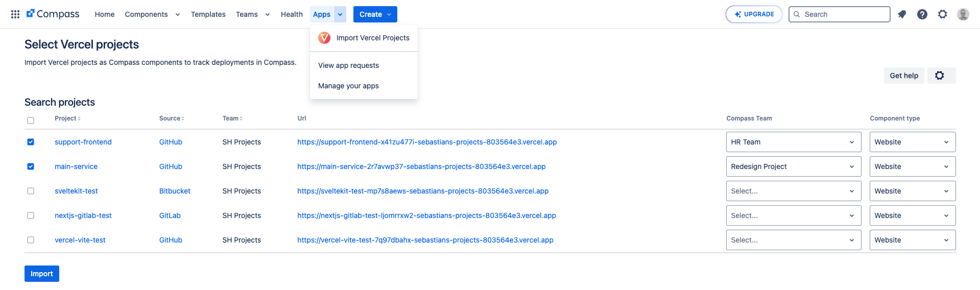The height and width of the screenshot is (290, 980).
Task: Open GitHub source link for support-frontend
Action: (x=171, y=142)
